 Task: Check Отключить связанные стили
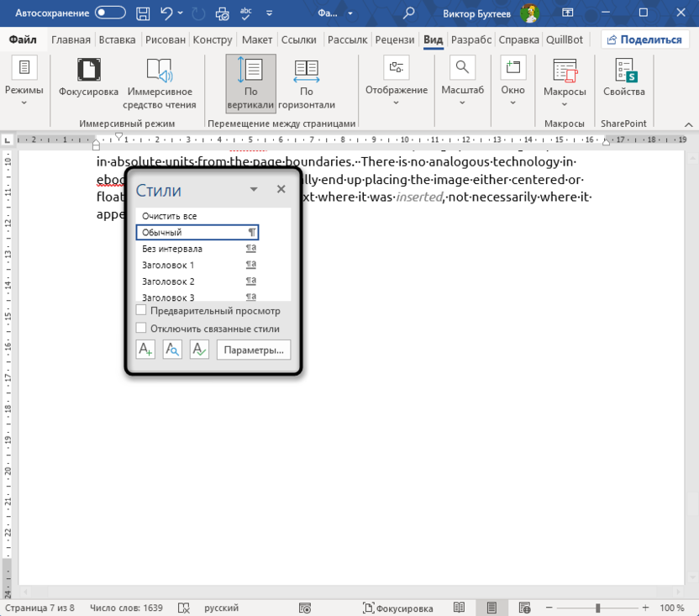tap(141, 329)
